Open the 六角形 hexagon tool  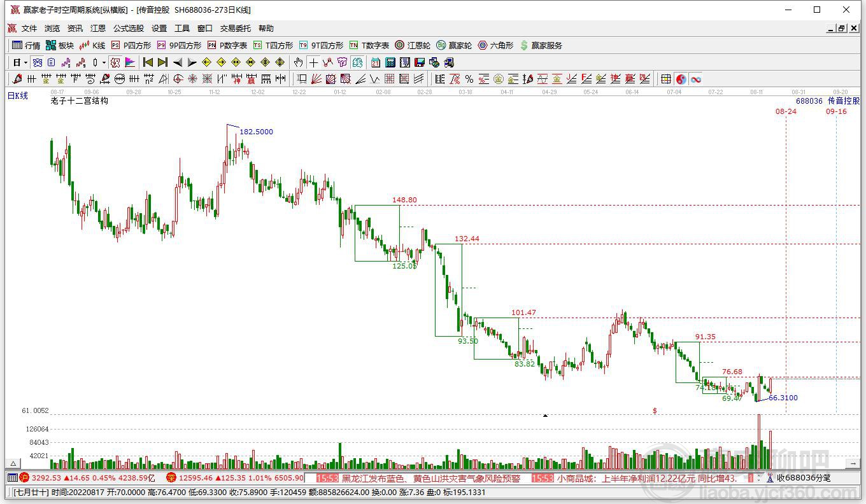[495, 45]
